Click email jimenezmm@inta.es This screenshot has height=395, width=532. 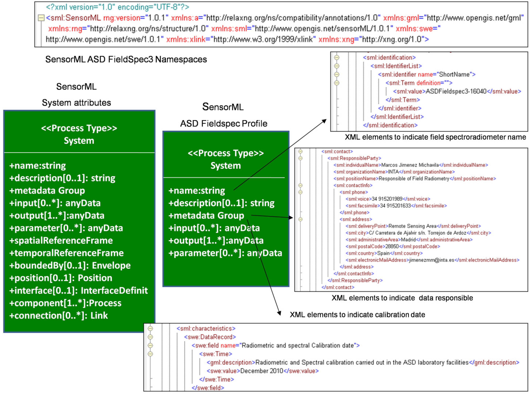(x=431, y=260)
